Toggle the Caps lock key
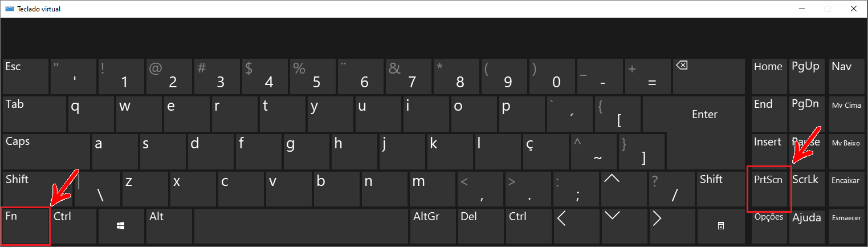This screenshot has height=247, width=868. [47, 151]
